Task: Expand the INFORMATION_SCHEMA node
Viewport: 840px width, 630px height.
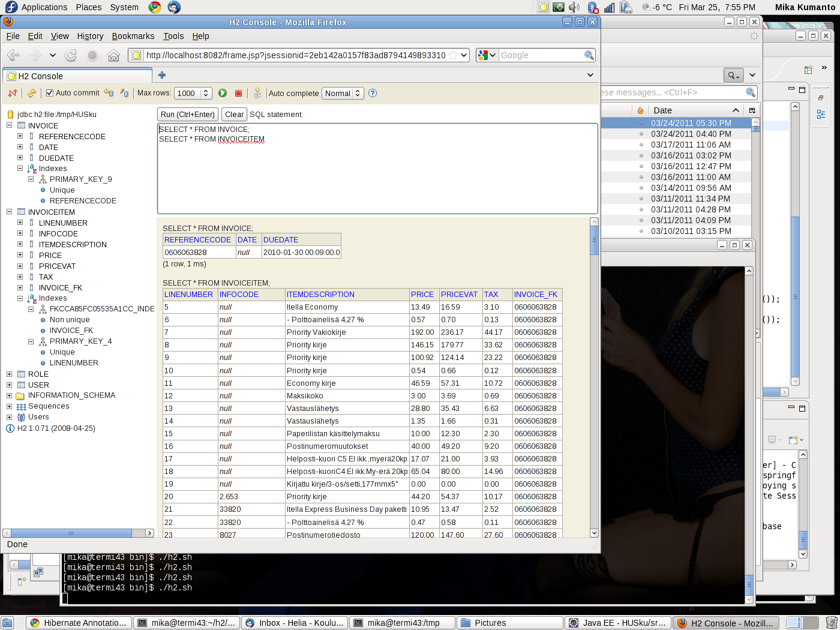Action: tap(10, 395)
